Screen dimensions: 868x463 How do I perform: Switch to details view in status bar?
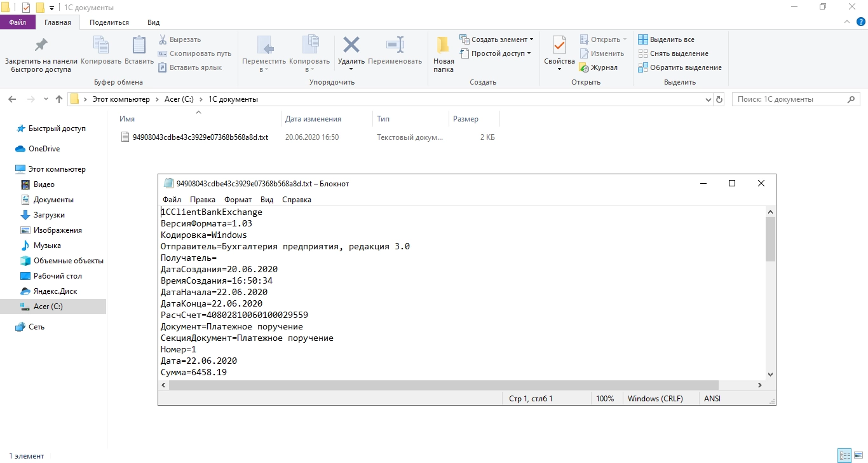pyautogui.click(x=844, y=455)
